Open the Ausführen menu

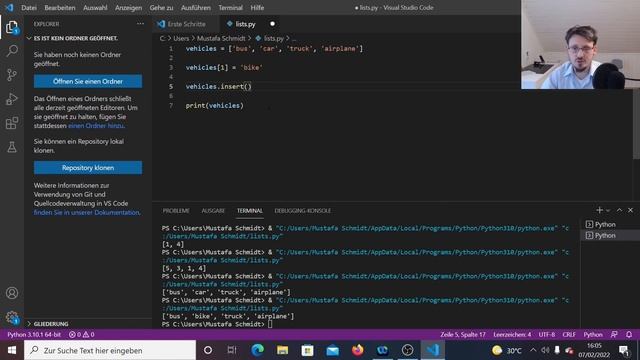coord(196,7)
